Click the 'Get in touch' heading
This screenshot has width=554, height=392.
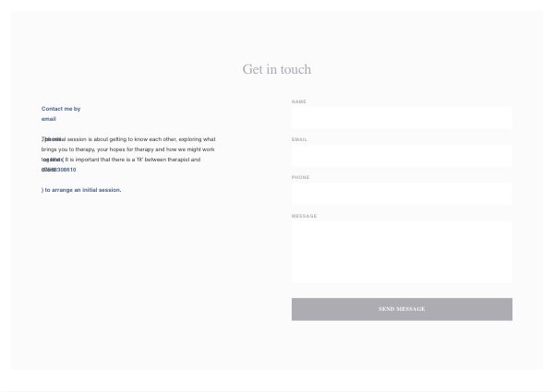[x=277, y=69]
